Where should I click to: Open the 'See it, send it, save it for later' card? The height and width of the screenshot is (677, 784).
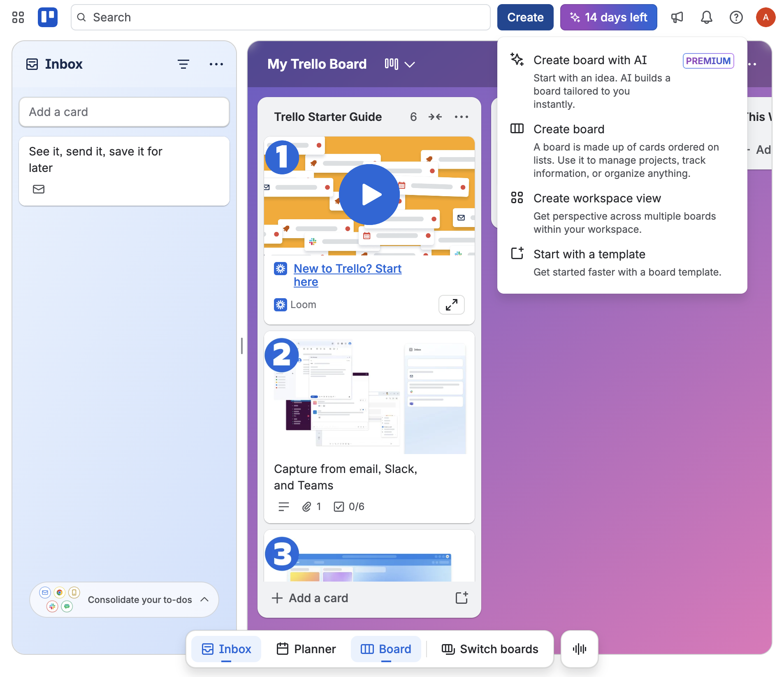(124, 171)
